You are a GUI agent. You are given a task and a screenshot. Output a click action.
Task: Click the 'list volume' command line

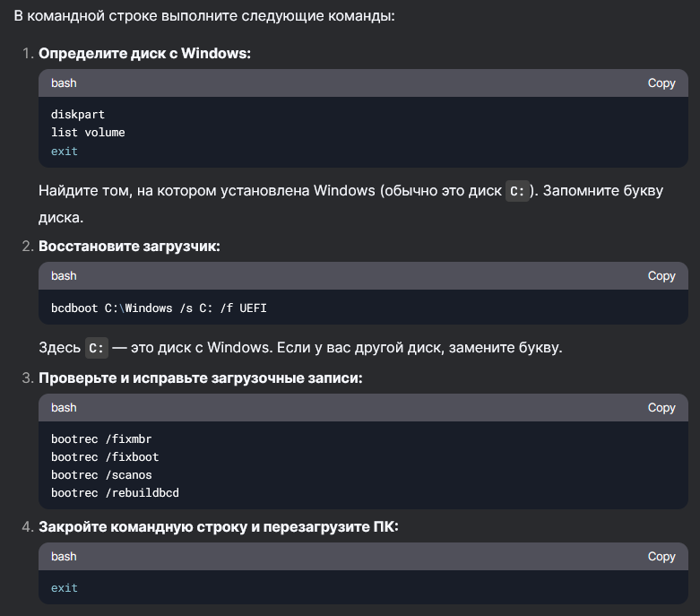tap(88, 133)
